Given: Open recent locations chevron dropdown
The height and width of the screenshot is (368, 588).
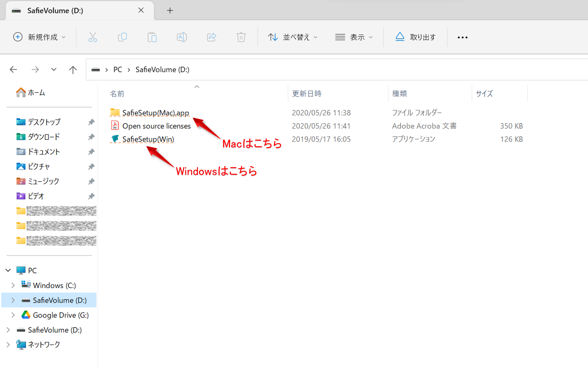Looking at the screenshot, I should tap(54, 70).
